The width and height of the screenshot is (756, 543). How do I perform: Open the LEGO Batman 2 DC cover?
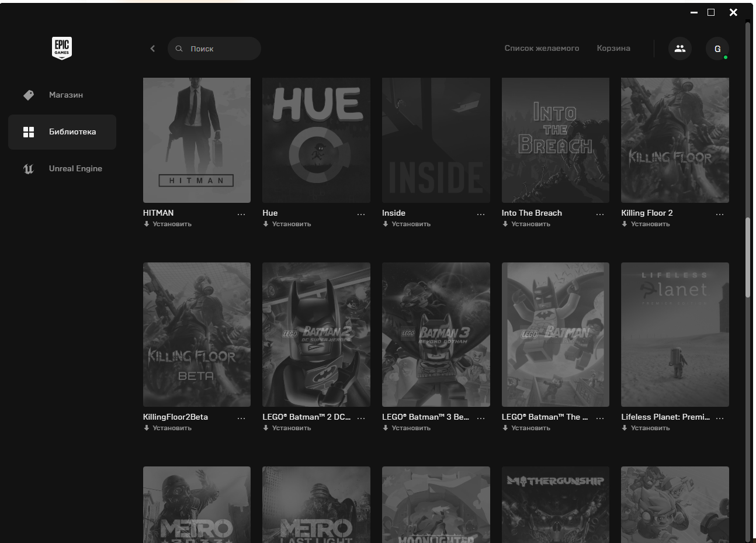(316, 334)
